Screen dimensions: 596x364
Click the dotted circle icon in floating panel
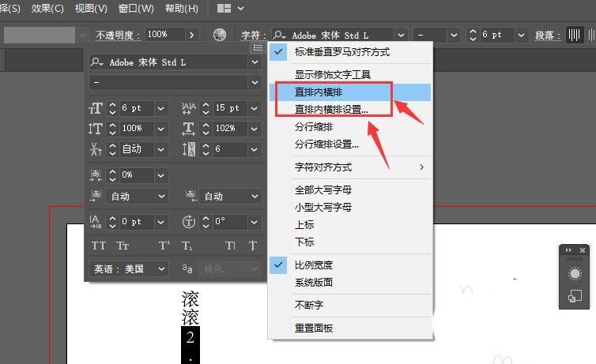575,273
